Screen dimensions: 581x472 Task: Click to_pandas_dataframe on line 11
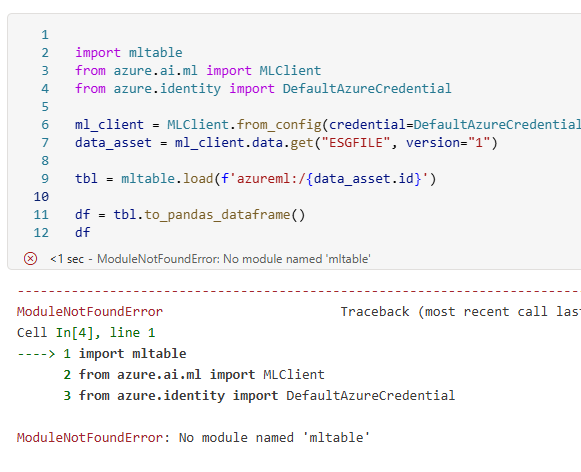pos(217,215)
